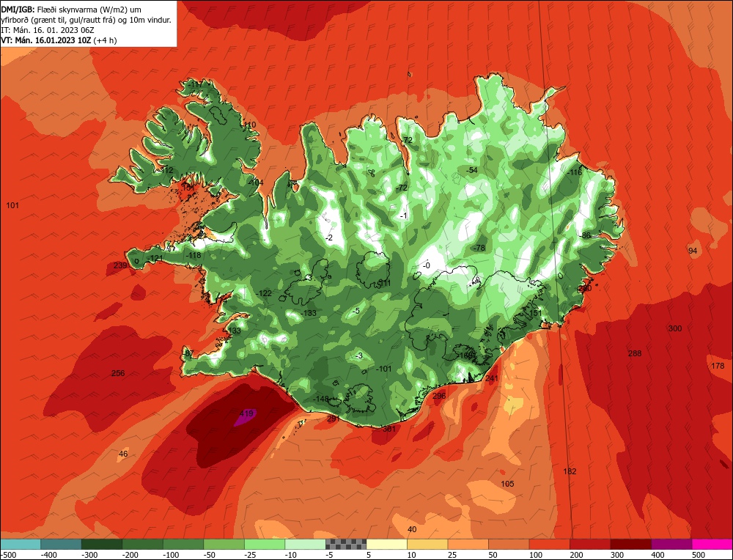The image size is (733, 560).
Task: Click the -148 value near the south coast
Action: click(321, 399)
